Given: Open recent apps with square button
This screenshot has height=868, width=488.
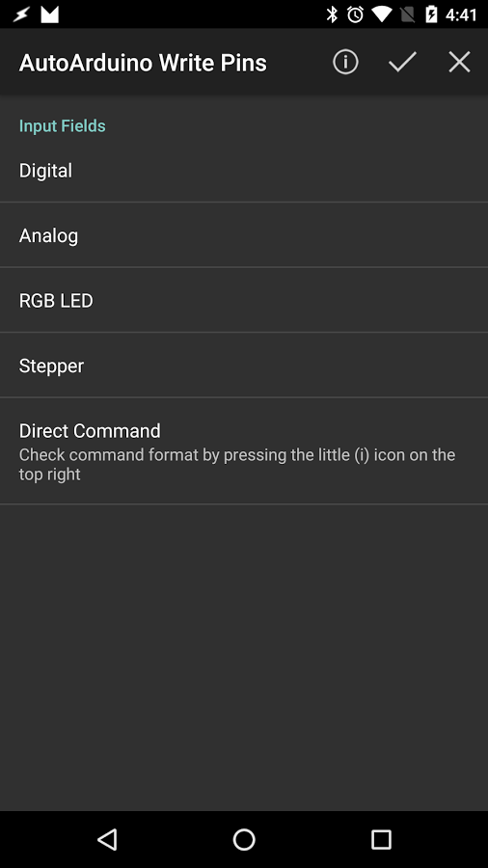Looking at the screenshot, I should point(381,839).
